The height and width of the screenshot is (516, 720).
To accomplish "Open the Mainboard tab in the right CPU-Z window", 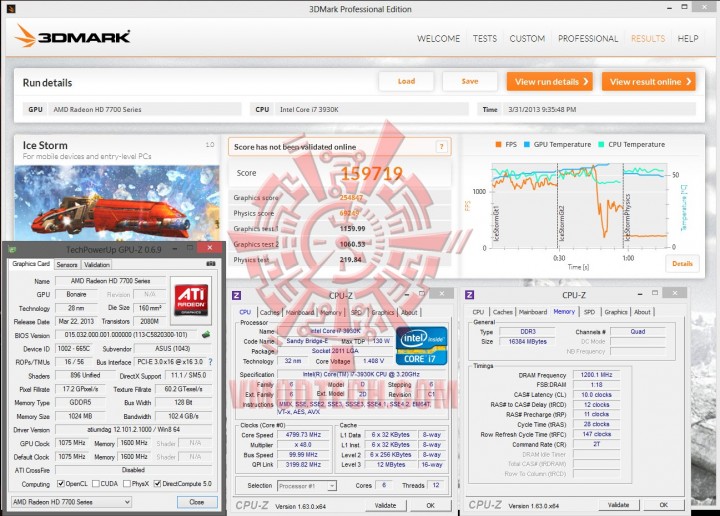I will click(x=533, y=312).
